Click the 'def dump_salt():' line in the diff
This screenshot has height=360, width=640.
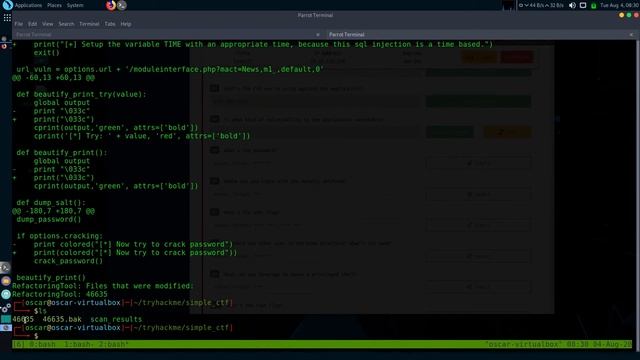click(51, 202)
